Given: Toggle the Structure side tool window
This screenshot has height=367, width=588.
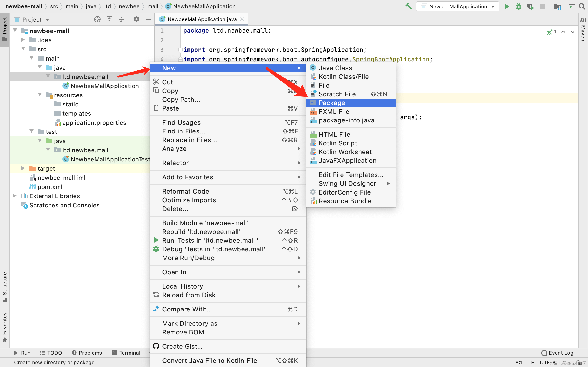Looking at the screenshot, I should pyautogui.click(x=5, y=286).
